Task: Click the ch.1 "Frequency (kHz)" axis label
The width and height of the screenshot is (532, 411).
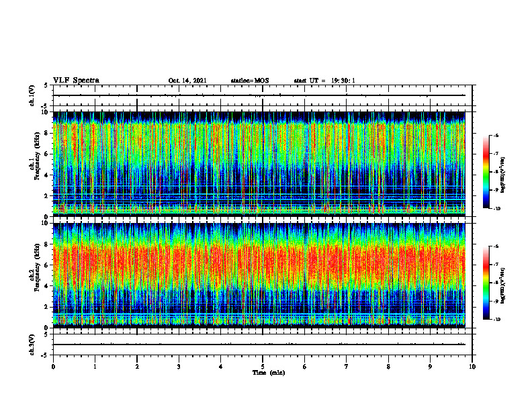Action: coord(38,156)
